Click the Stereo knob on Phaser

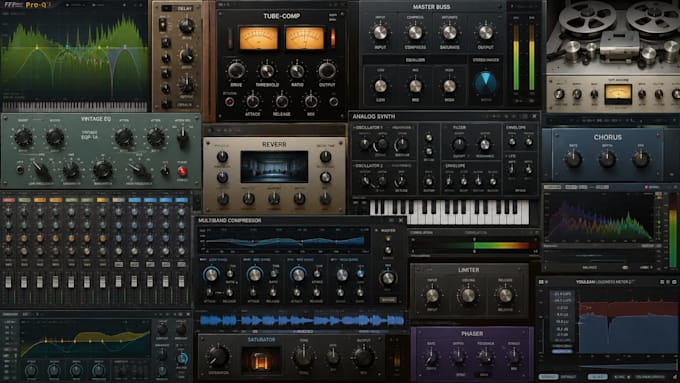click(514, 357)
